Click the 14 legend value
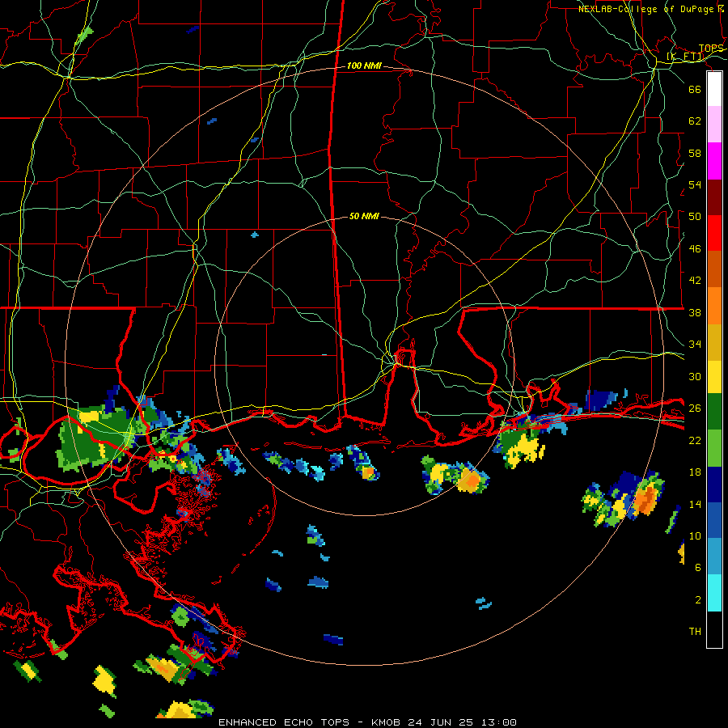 tap(695, 504)
